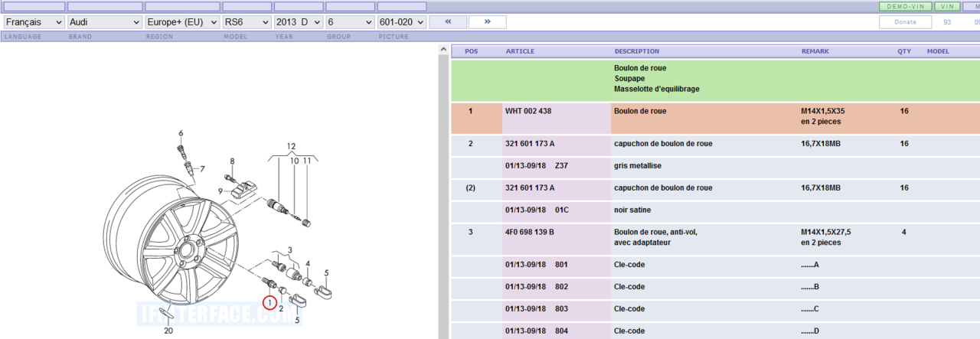Select the WHT 002 438 part row
The image size is (980, 339).
click(528, 111)
